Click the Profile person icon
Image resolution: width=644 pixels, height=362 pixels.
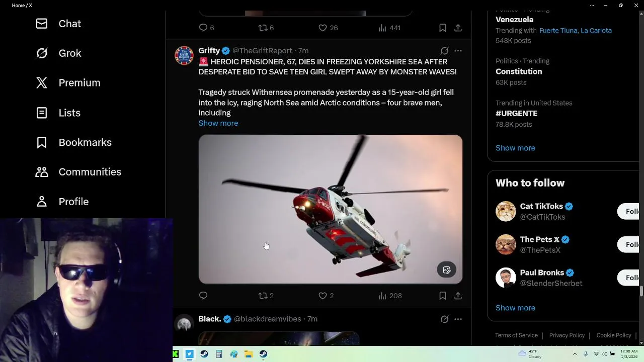[x=42, y=202]
